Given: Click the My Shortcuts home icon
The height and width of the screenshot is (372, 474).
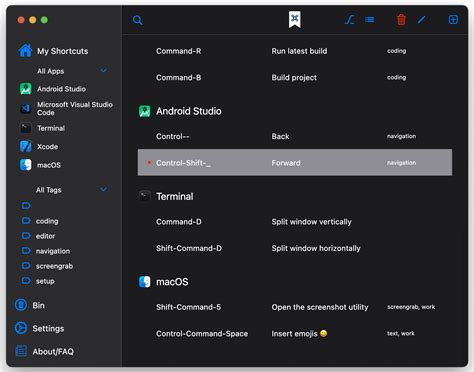Looking at the screenshot, I should coord(25,51).
